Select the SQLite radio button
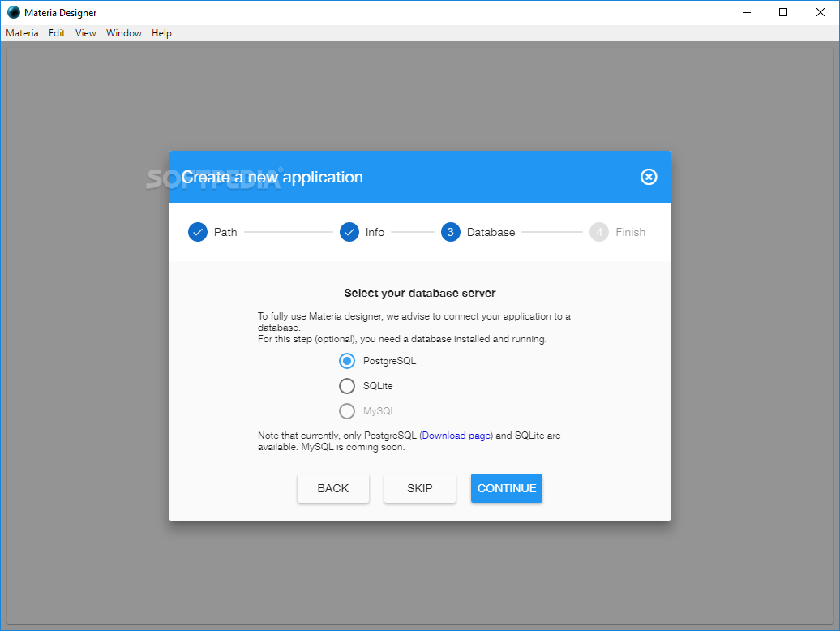This screenshot has height=631, width=840. (346, 386)
